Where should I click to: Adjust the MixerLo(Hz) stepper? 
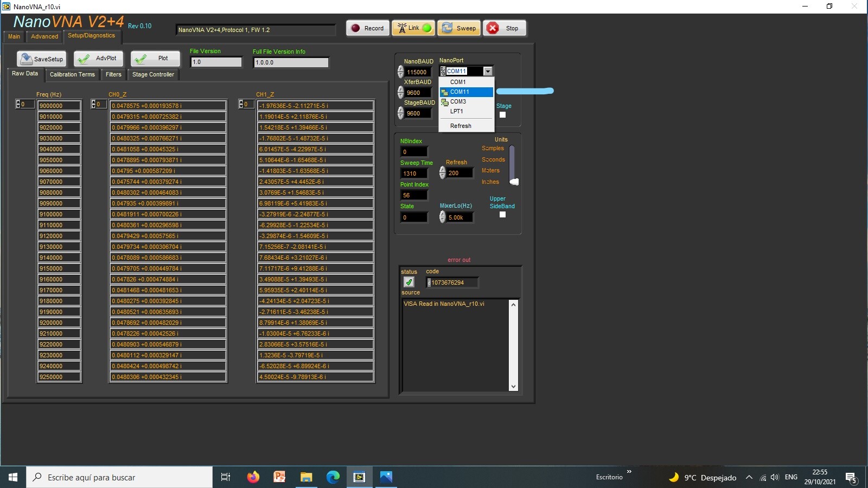(442, 217)
